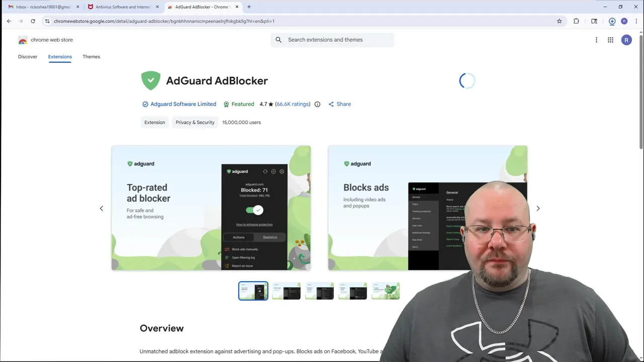Select the first carousel thumbnail

click(253, 291)
